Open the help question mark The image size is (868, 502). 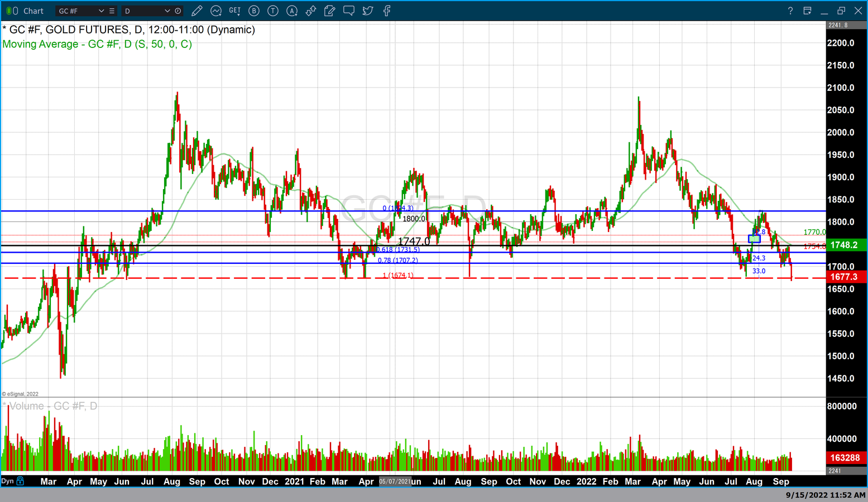[790, 11]
